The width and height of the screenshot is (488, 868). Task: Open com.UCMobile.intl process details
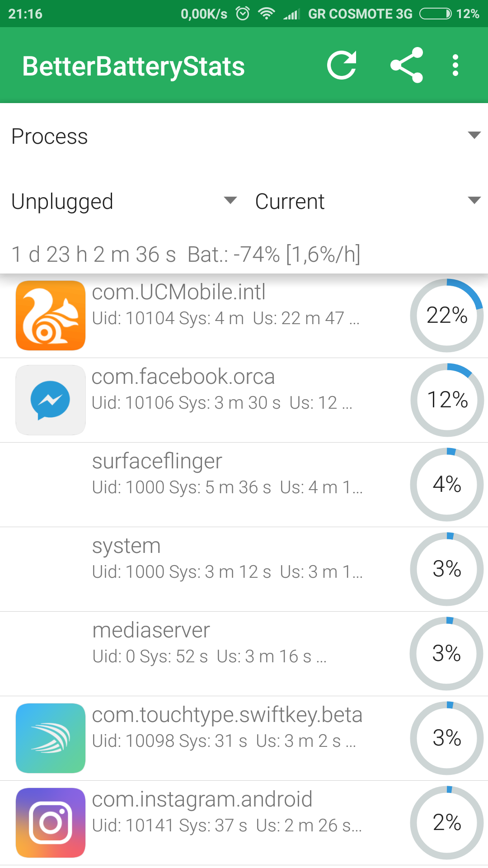point(226,304)
